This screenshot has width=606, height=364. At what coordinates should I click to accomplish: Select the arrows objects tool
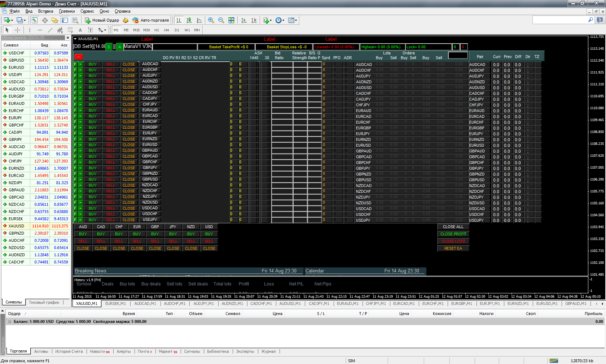point(100,30)
